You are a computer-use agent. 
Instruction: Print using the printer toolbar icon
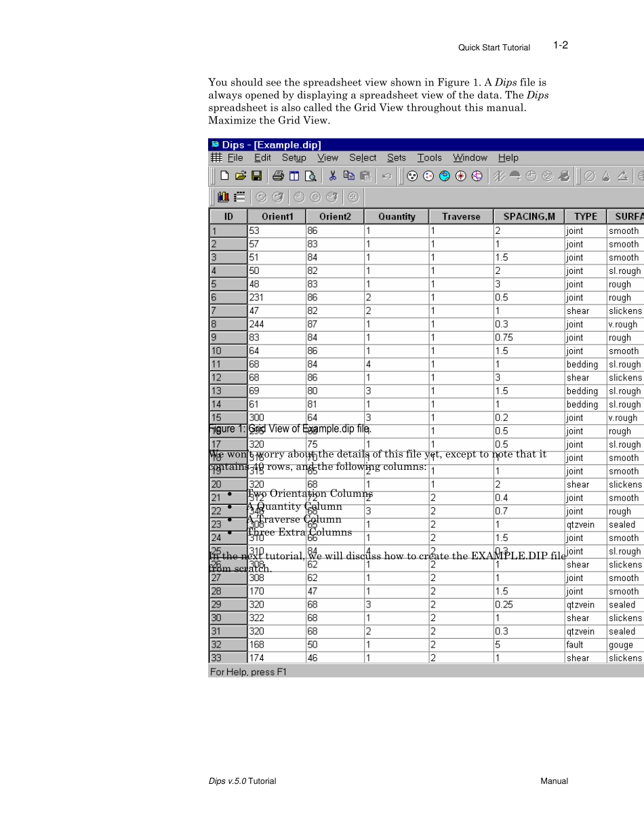point(278,176)
